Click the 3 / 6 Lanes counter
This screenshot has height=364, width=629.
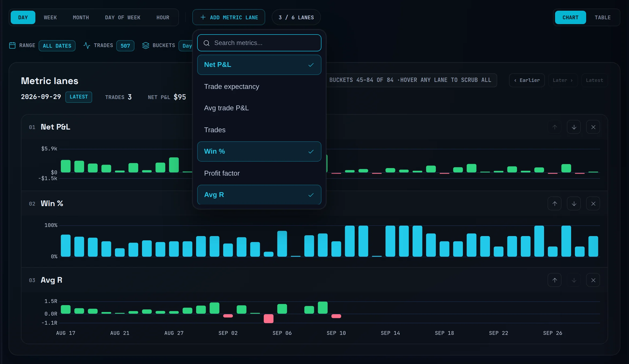tap(296, 17)
